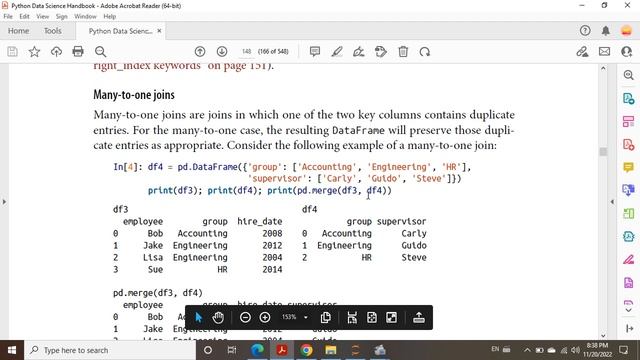The width and height of the screenshot is (640, 360).
Task: Choose the selection arrow tool
Action: [199, 318]
